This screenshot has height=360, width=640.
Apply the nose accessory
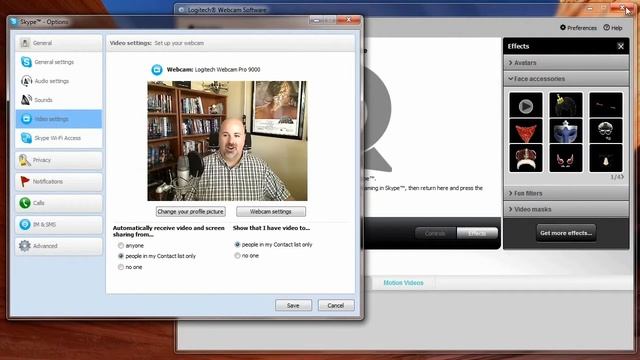(x=606, y=158)
